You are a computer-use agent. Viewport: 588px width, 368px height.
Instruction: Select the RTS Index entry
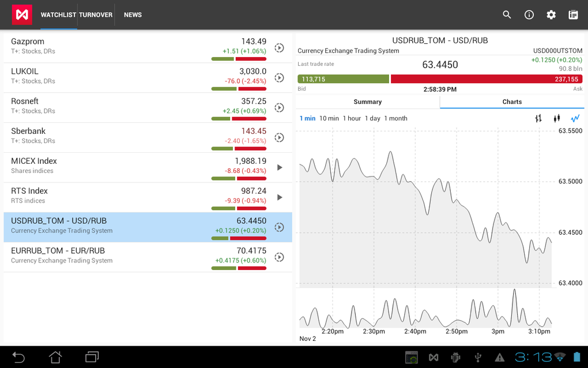point(148,197)
